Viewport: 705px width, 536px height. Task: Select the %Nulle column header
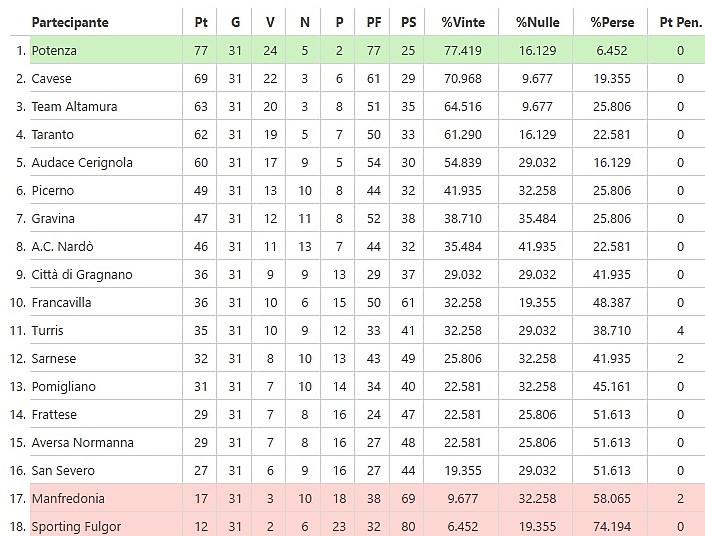[538, 22]
